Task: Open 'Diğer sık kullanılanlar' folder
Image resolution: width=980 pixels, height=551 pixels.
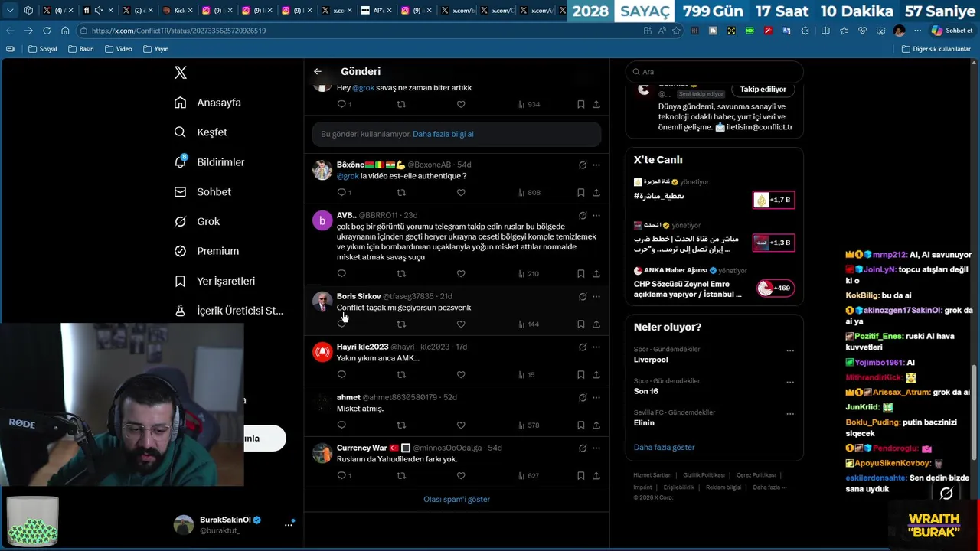Action: 936,49
